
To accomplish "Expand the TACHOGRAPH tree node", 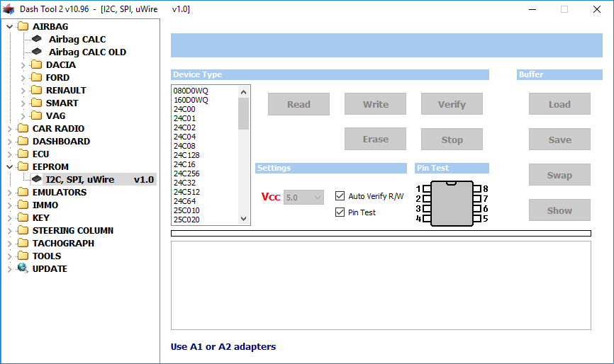I will pos(10,244).
